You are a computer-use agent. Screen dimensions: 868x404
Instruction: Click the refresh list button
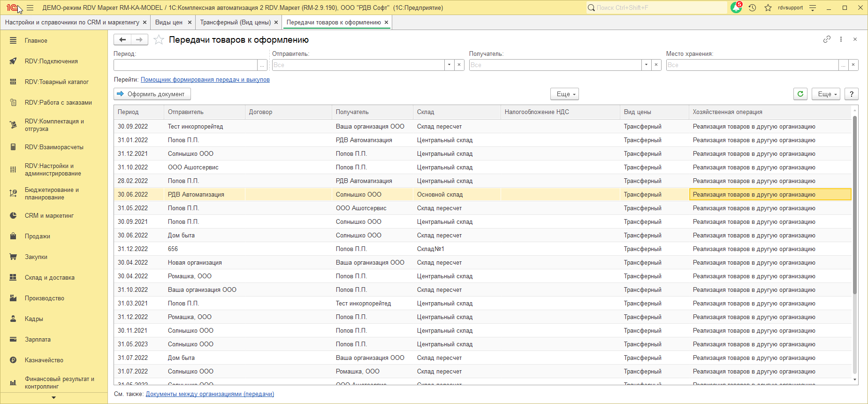point(800,94)
